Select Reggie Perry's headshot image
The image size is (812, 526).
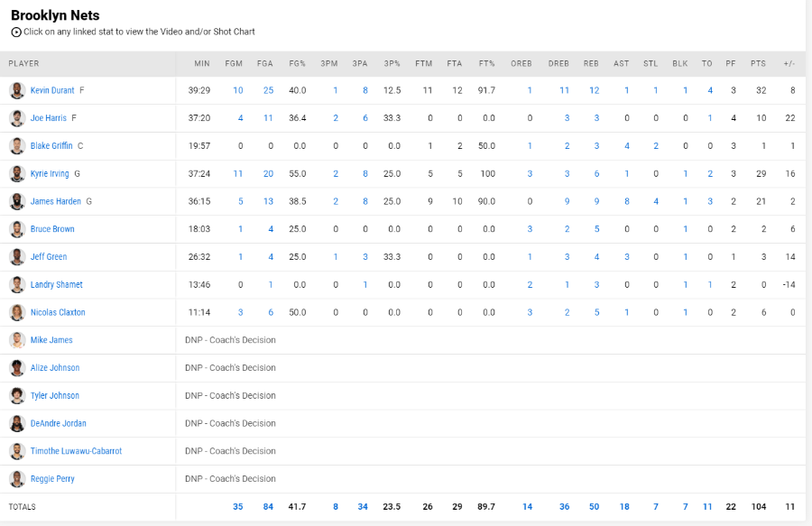(x=17, y=479)
